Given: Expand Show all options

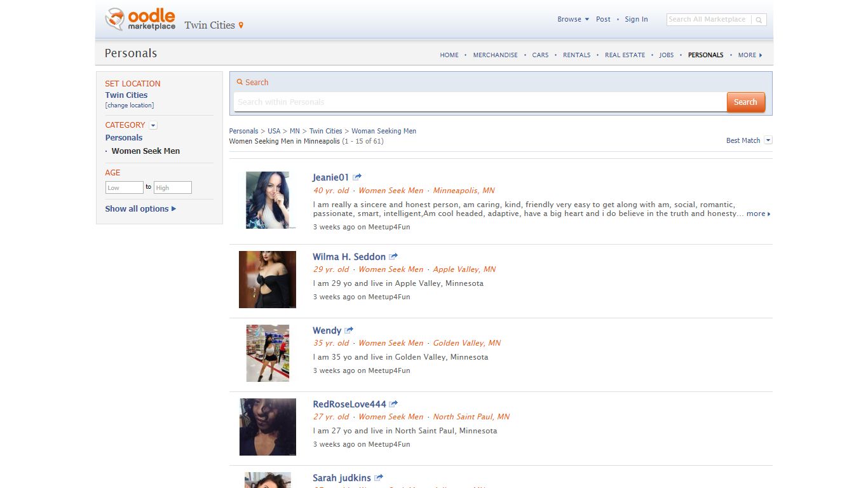Looking at the screenshot, I should coord(140,208).
